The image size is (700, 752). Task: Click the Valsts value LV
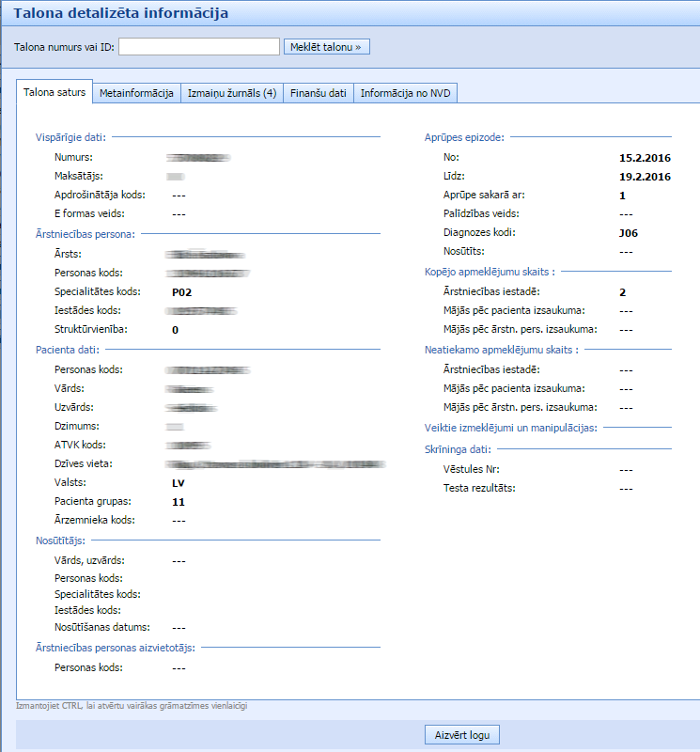click(x=179, y=482)
